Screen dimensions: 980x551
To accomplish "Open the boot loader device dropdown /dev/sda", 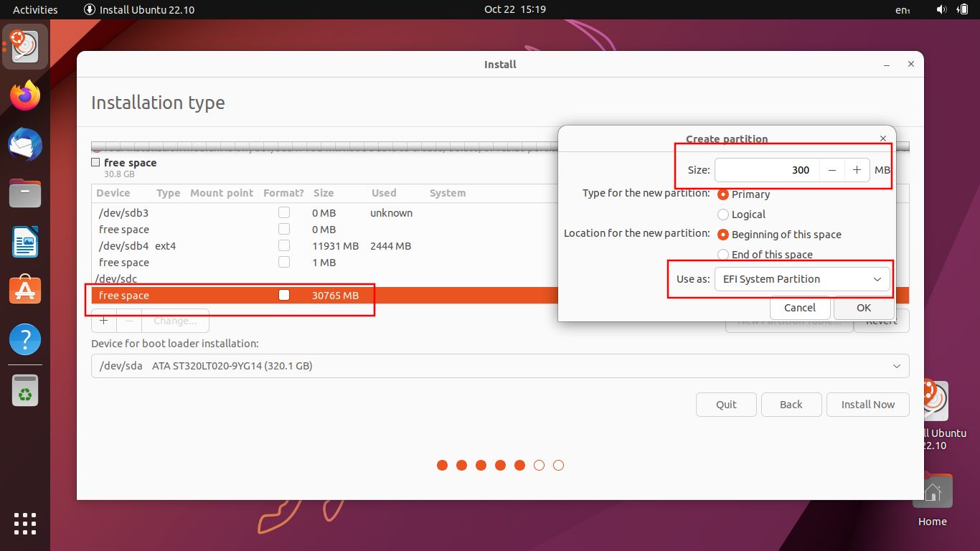I will point(500,366).
